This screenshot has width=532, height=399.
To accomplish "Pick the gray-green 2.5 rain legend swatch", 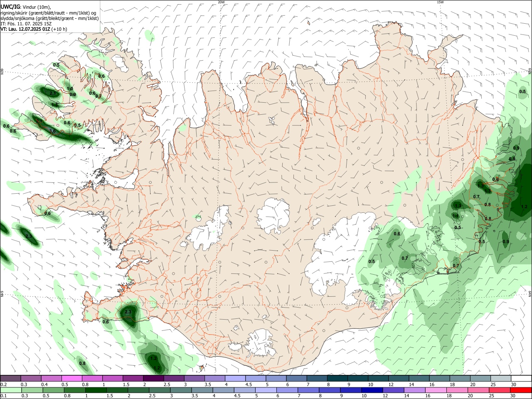I will 160,390.
